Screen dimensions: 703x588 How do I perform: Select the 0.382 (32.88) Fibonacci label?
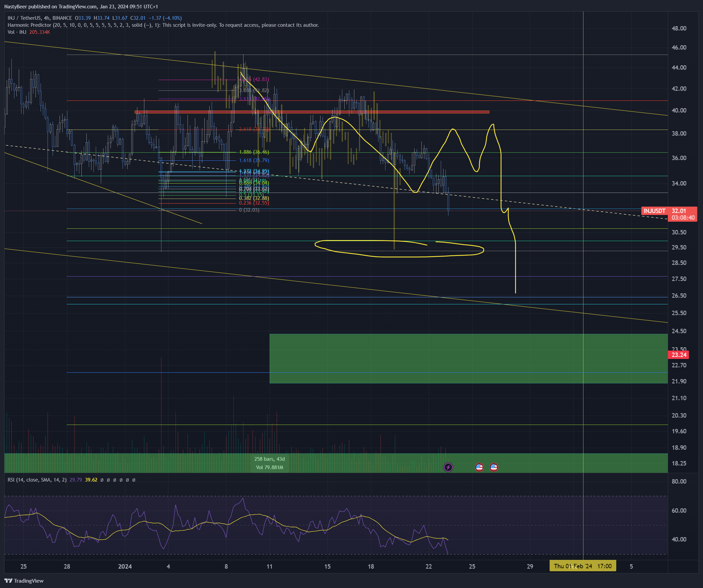254,198
